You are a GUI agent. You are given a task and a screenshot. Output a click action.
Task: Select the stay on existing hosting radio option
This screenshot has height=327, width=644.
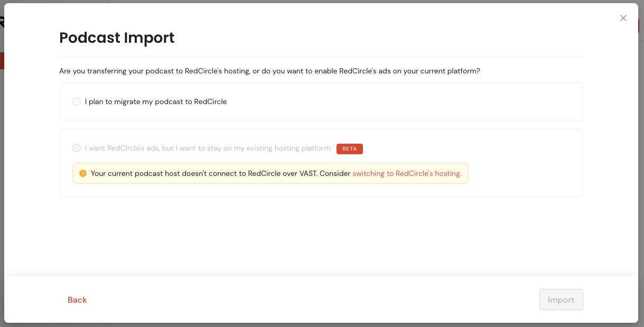[x=77, y=148]
